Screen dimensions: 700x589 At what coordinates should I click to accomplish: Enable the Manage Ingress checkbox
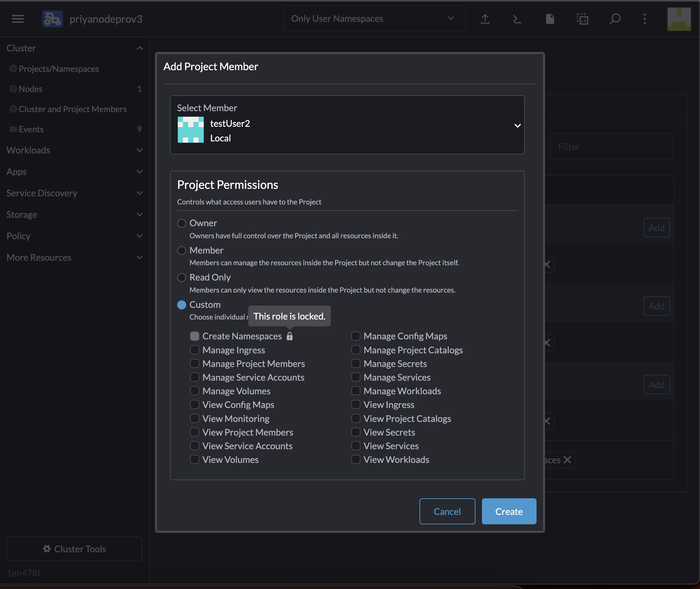click(x=195, y=349)
